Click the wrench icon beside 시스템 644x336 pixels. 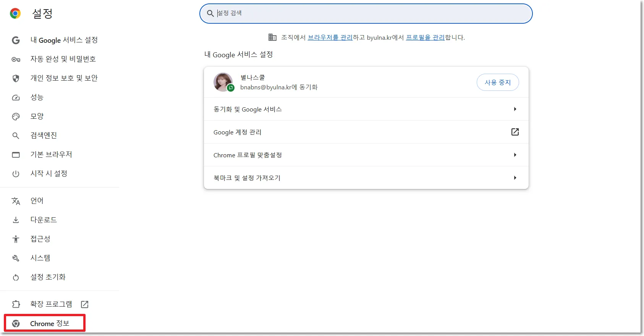16,258
